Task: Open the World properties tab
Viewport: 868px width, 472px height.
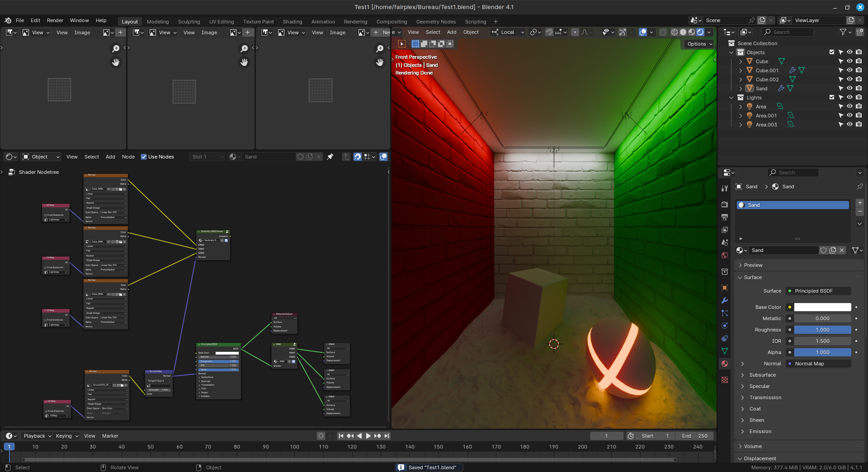Action: point(725,255)
